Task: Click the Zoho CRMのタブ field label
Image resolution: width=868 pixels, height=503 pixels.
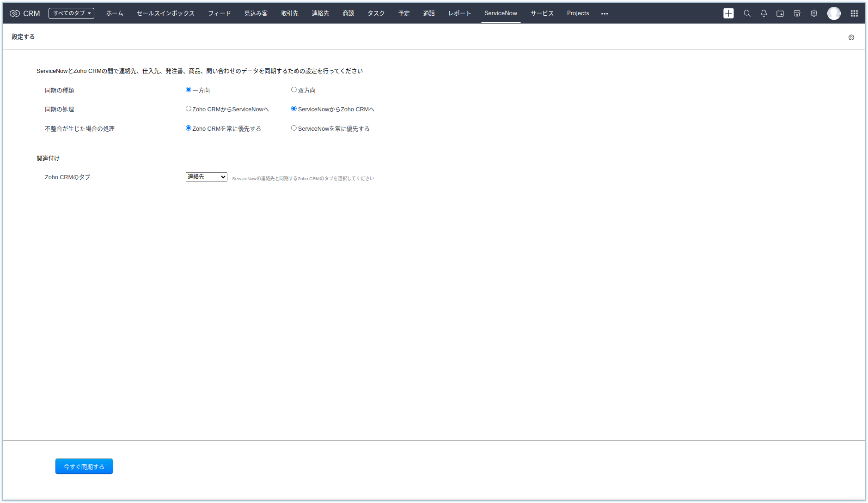Action: pyautogui.click(x=67, y=177)
